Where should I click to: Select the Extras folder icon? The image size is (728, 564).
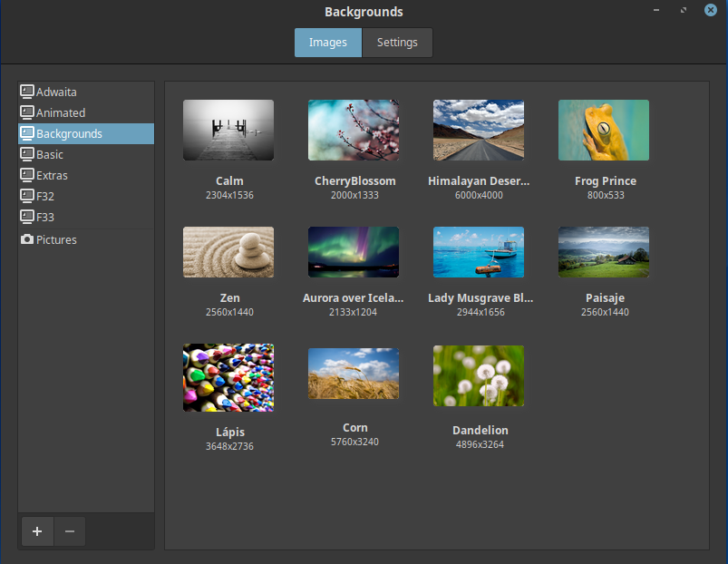27,175
